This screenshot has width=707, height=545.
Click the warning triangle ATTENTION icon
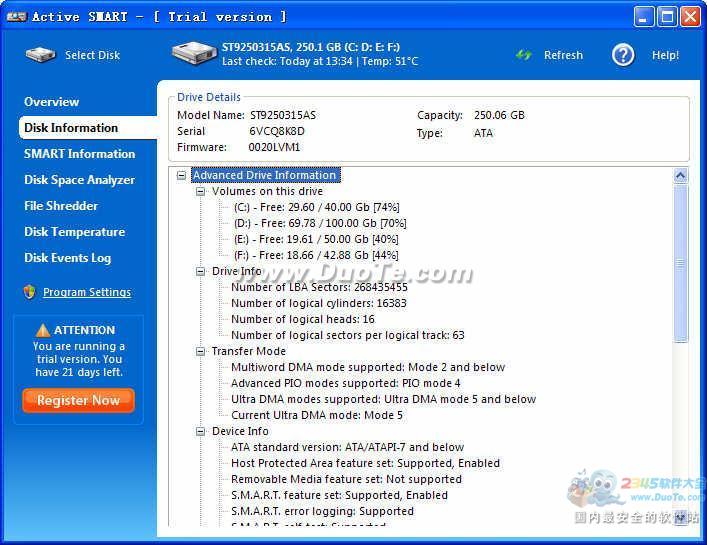pos(43,330)
